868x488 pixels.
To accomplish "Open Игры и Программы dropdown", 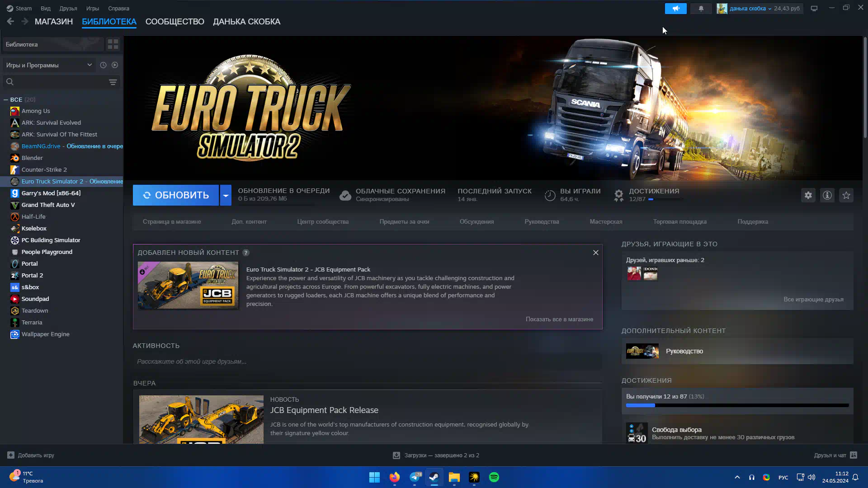I will pos(49,65).
